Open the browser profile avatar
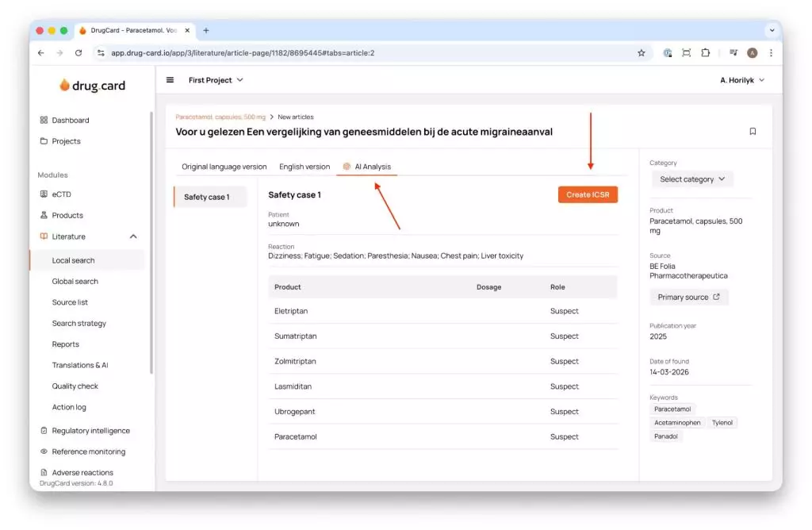Screen dimensions: 812x530 753,53
